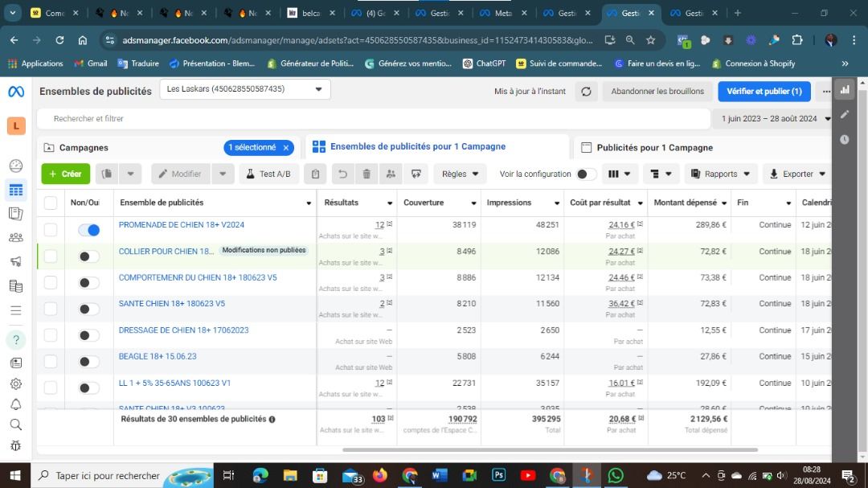This screenshot has height=488, width=868.
Task: Open the columns layout dropdown
Action: [x=619, y=174]
